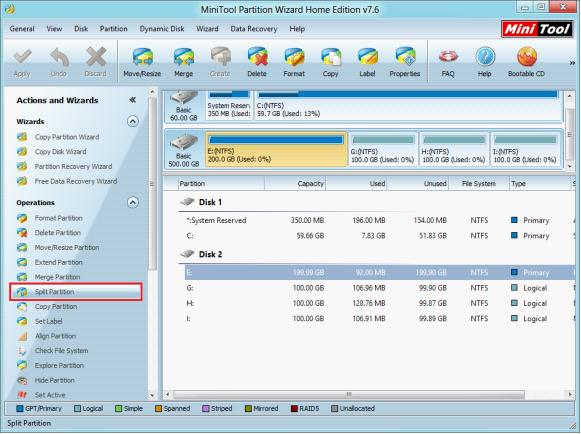
Task: Collapse the Actions and Wizards panel
Action: (133, 100)
